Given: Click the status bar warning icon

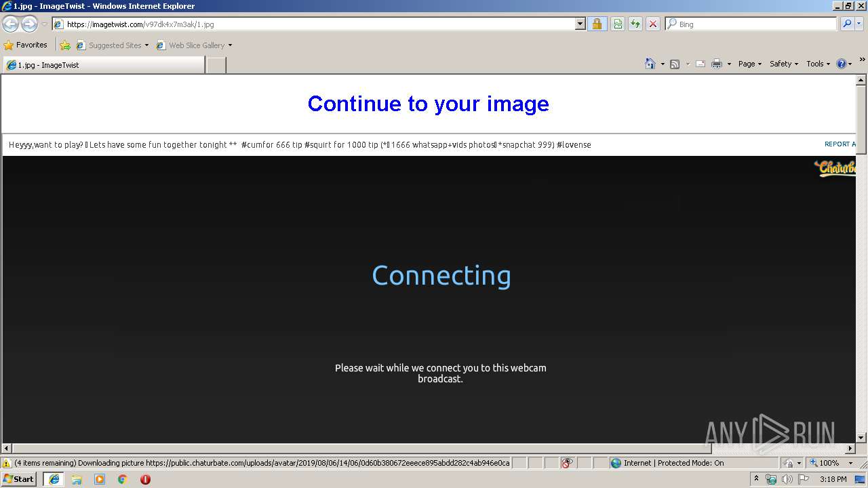Looking at the screenshot, I should point(7,464).
